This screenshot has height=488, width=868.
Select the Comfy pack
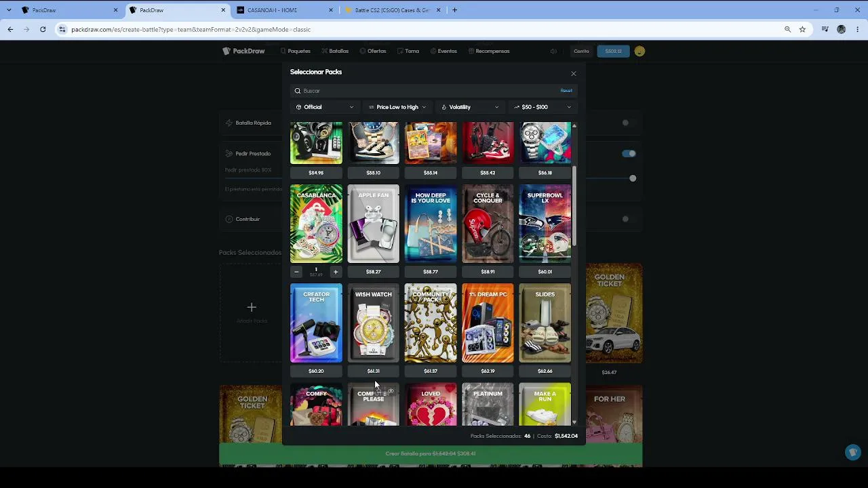click(x=316, y=405)
